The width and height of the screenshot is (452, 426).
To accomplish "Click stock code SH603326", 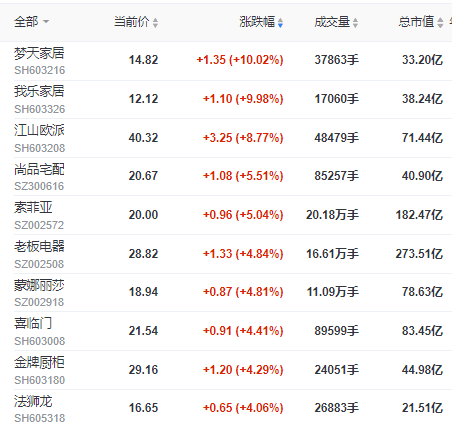I will [x=40, y=109].
